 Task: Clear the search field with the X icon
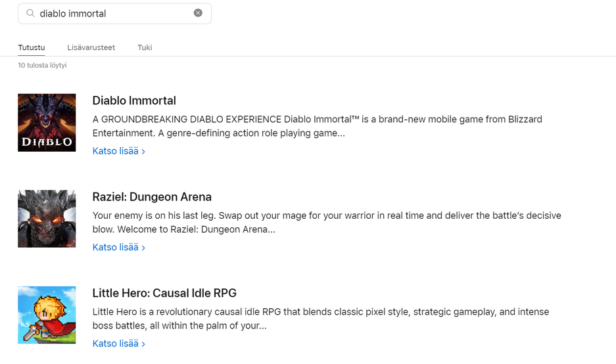click(x=198, y=13)
